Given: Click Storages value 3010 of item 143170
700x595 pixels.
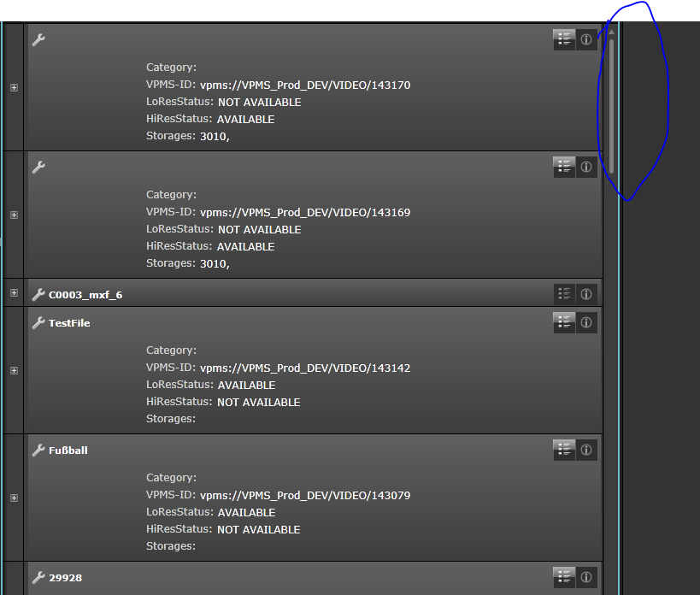Looking at the screenshot, I should click(x=215, y=136).
